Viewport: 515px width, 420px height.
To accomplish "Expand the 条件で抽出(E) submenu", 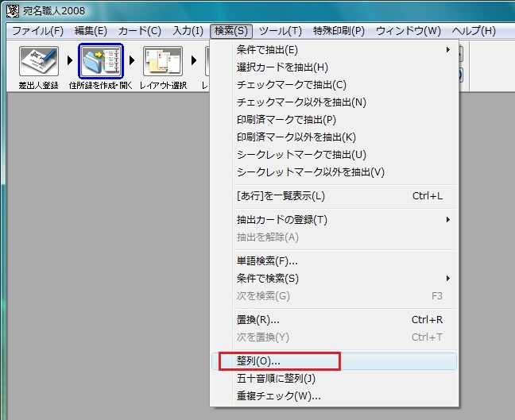I will pyautogui.click(x=334, y=50).
